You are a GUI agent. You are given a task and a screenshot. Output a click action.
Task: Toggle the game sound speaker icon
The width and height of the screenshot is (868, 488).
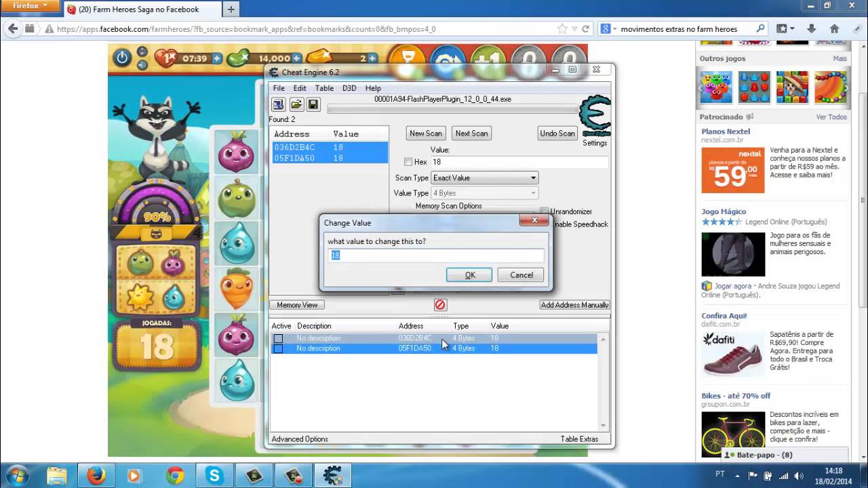tap(142, 64)
